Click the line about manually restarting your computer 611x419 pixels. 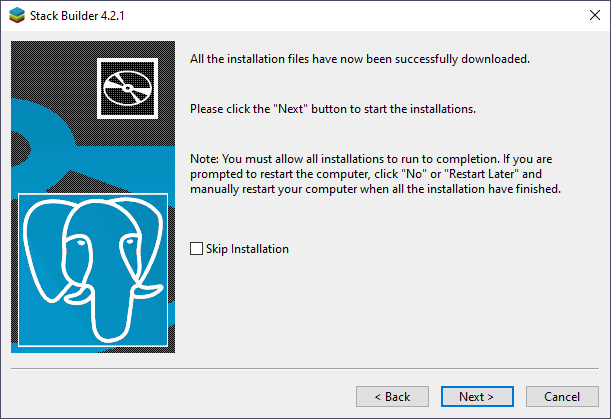pos(375,189)
